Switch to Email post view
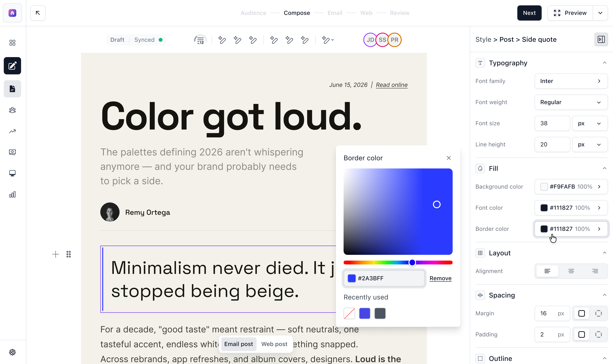 pos(238,344)
